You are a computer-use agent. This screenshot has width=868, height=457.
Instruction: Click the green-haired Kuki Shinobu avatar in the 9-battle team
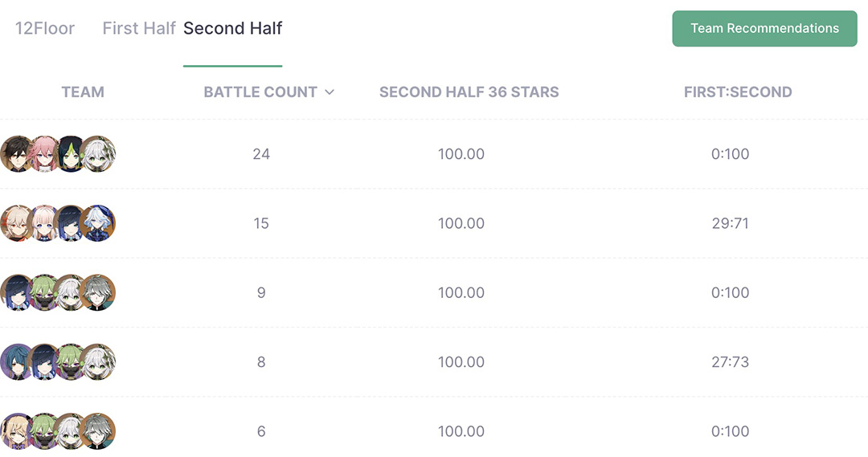(45, 292)
